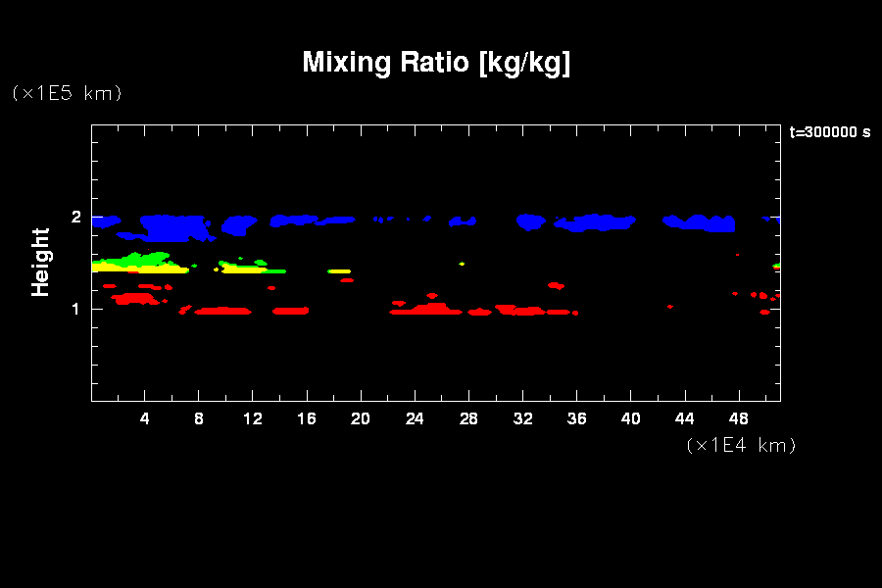Click the x-axis tick label 40
Viewport: 882px width, 588px height.
point(630,418)
